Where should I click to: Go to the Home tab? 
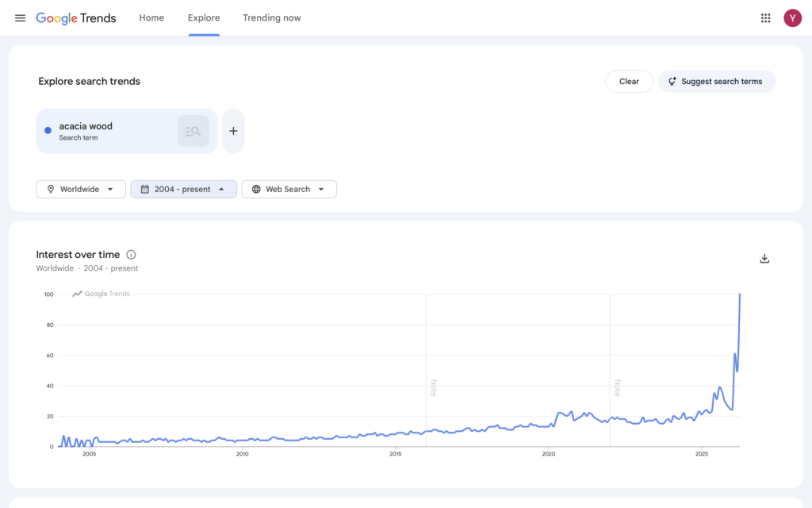[x=151, y=18]
